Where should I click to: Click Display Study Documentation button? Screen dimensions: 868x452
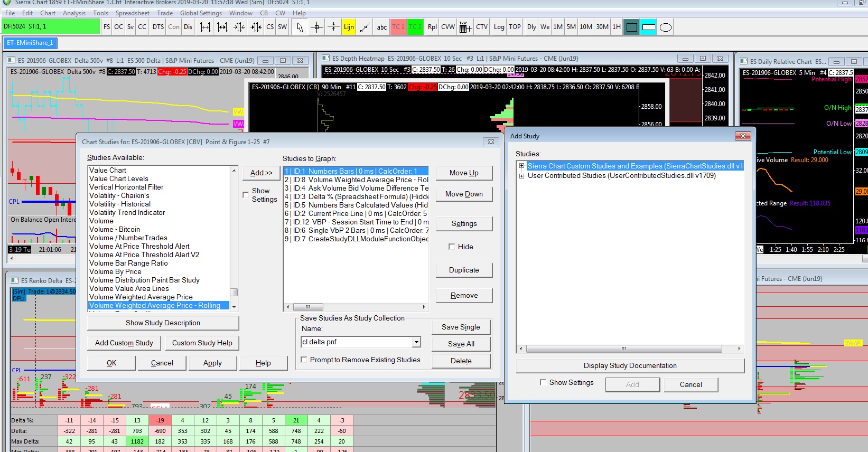click(x=630, y=365)
